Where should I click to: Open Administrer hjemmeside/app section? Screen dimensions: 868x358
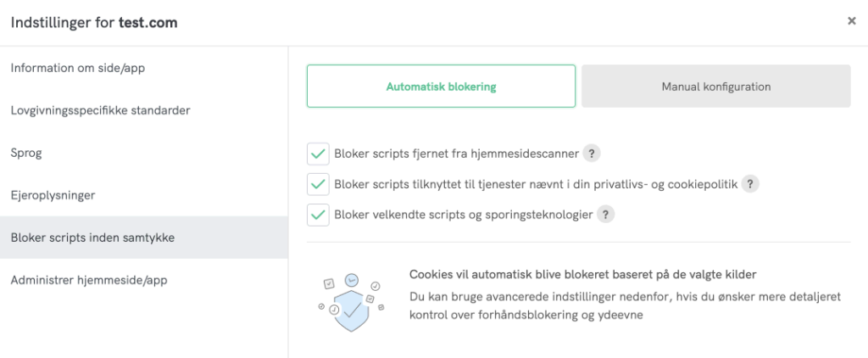(x=94, y=280)
